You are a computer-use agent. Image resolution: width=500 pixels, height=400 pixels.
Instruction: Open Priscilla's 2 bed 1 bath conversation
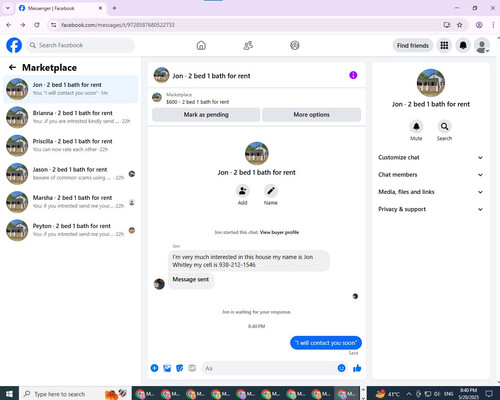(x=70, y=145)
